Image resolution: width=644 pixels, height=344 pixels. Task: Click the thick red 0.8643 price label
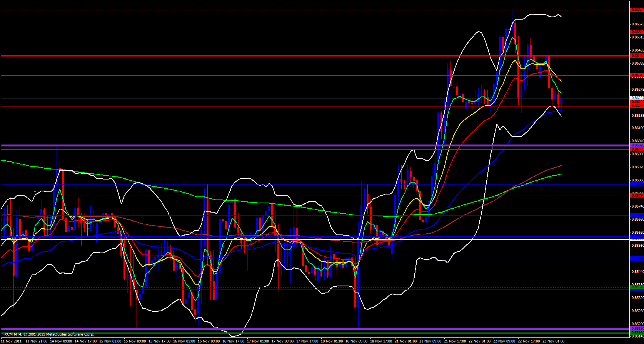[637, 56]
